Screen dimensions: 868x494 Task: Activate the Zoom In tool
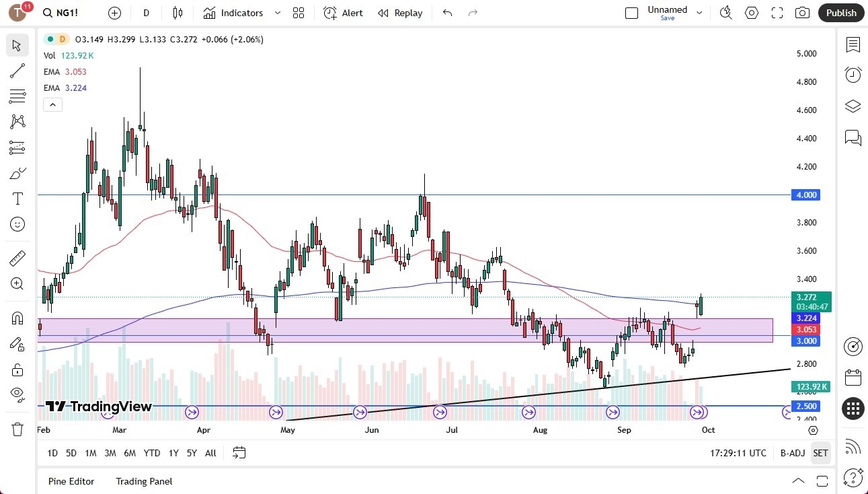[17, 283]
